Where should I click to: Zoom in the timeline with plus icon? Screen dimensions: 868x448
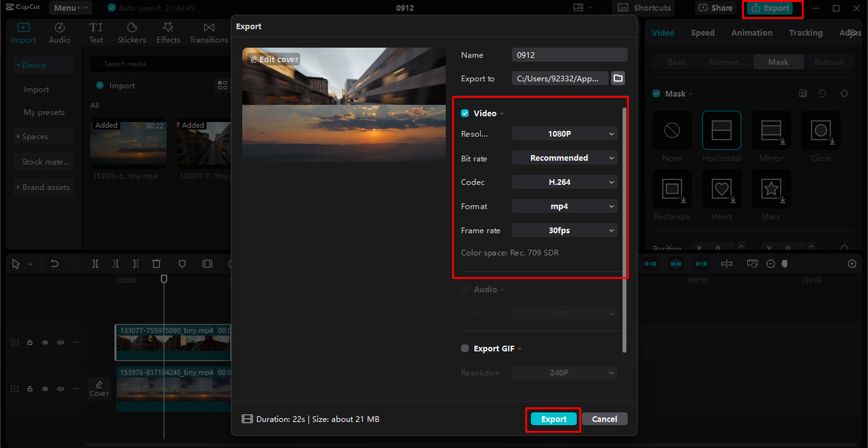click(852, 264)
